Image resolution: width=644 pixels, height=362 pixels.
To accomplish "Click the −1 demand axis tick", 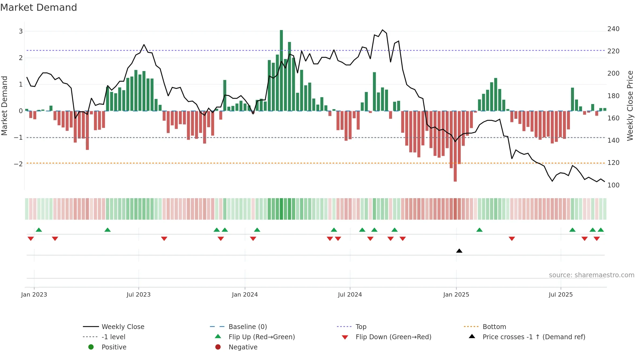I will pyautogui.click(x=18, y=137).
